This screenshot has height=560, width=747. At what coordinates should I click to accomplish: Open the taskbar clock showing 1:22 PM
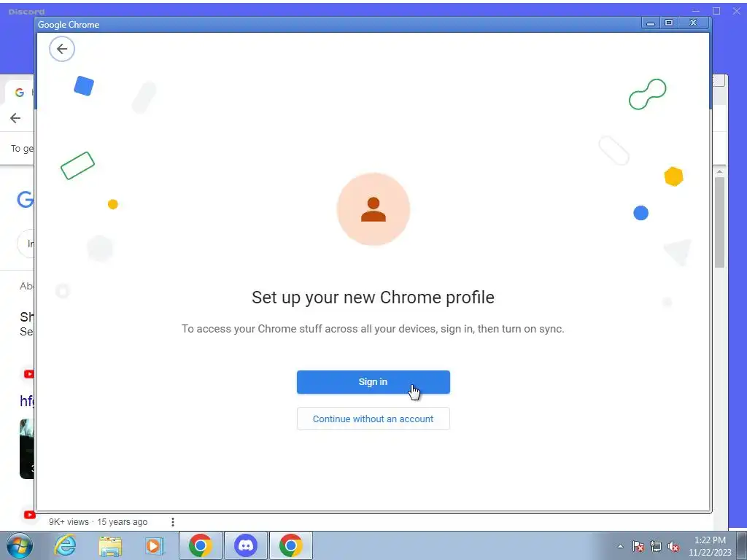[x=709, y=546]
